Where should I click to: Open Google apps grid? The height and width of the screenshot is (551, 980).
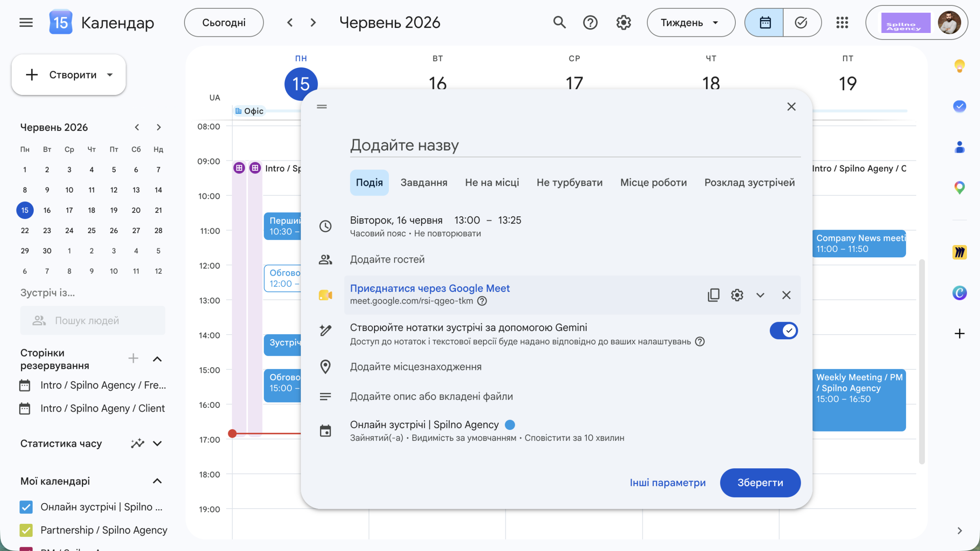842,23
